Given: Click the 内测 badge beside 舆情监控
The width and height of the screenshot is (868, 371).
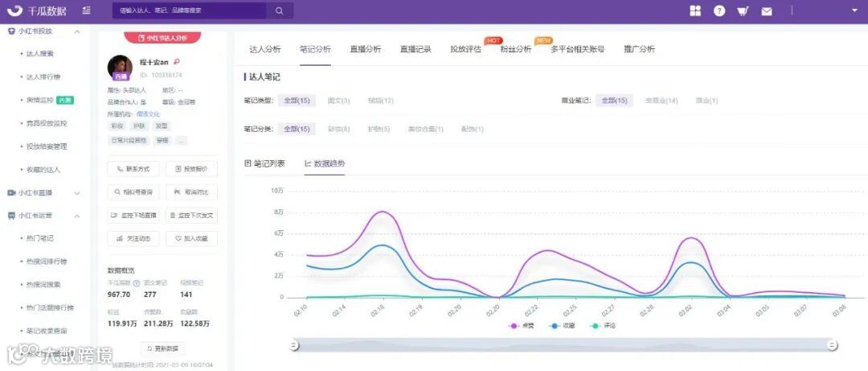Looking at the screenshot, I should pos(65,101).
